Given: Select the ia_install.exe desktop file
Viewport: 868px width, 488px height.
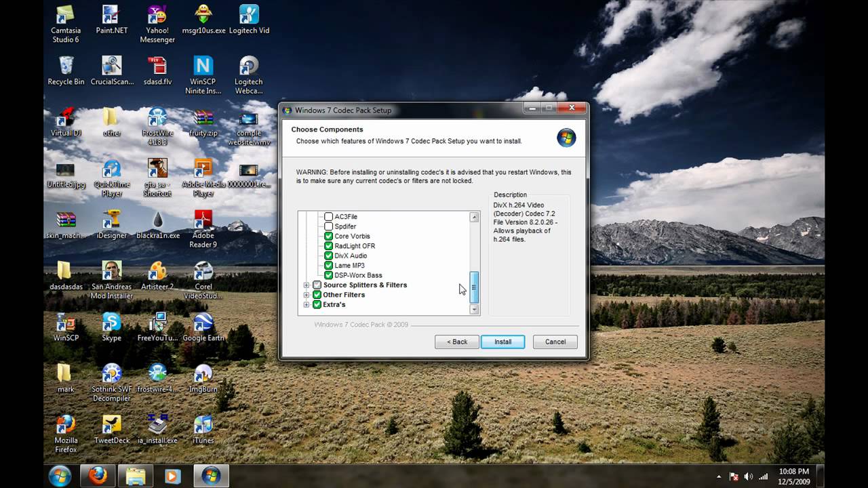Looking at the screenshot, I should click(157, 430).
